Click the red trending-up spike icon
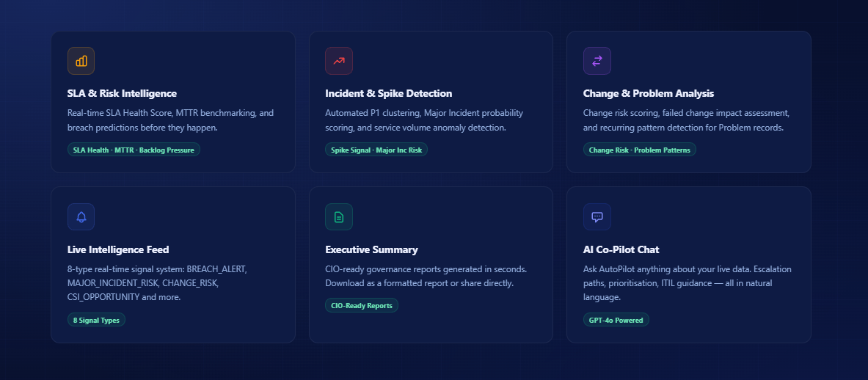This screenshot has width=868, height=380. (x=339, y=61)
